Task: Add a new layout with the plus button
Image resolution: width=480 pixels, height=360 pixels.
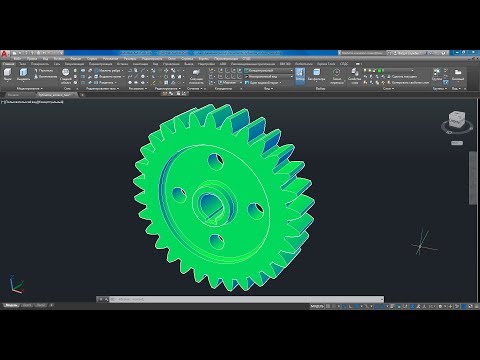Action: (x=51, y=306)
